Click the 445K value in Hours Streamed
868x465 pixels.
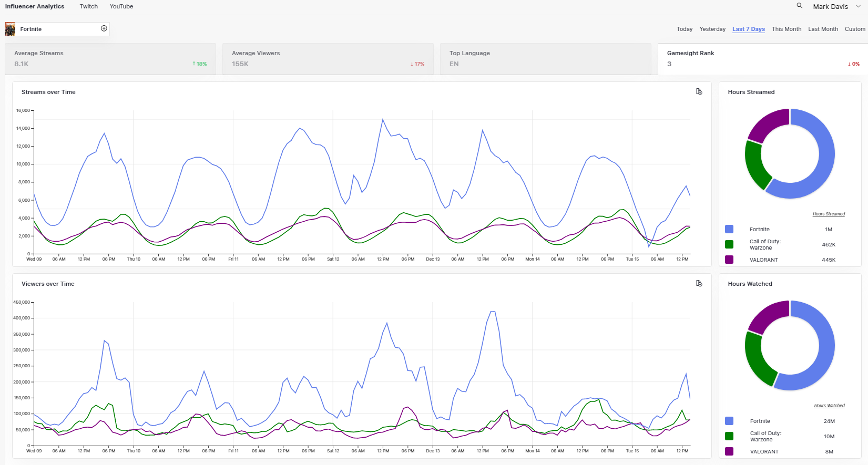click(829, 260)
